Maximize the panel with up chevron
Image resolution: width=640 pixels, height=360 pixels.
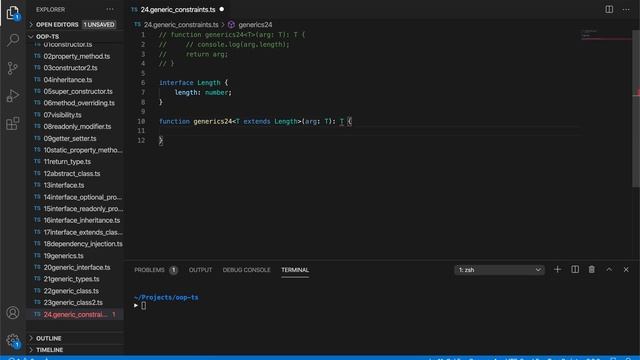click(609, 269)
